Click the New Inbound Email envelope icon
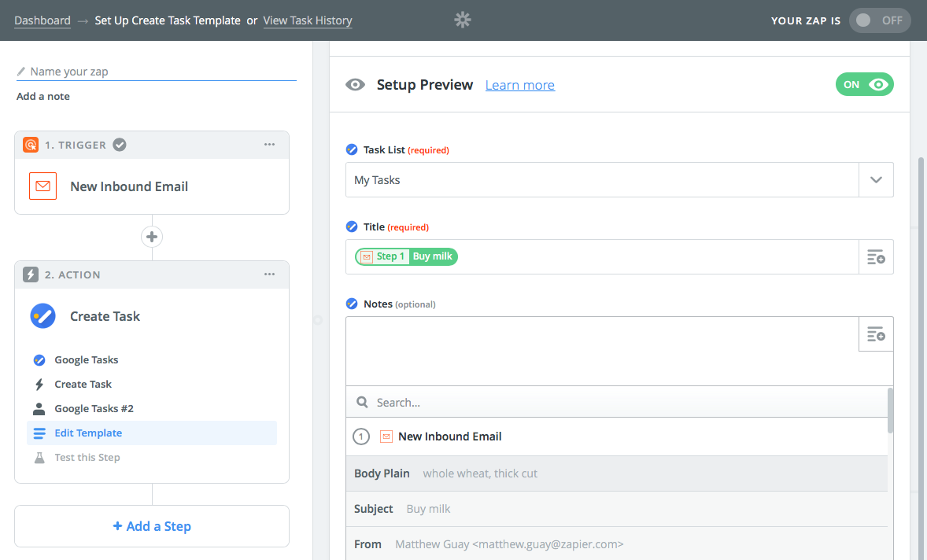927x560 pixels. click(x=42, y=186)
